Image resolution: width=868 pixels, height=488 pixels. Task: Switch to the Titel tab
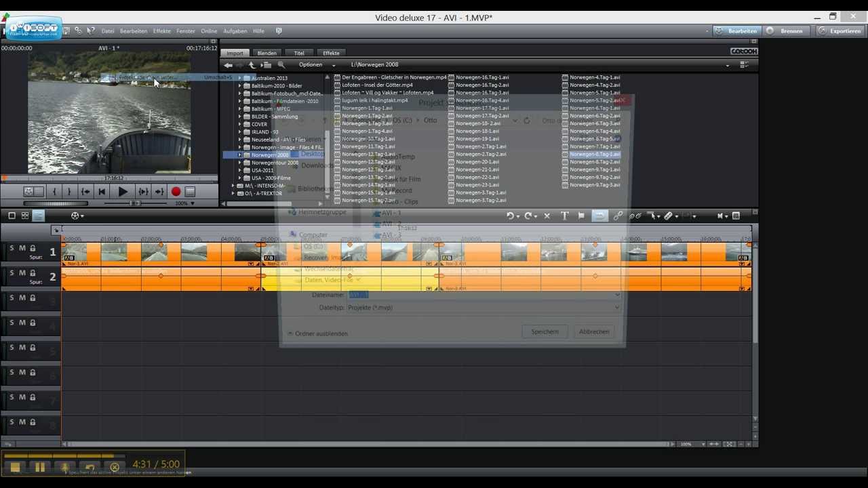(299, 53)
